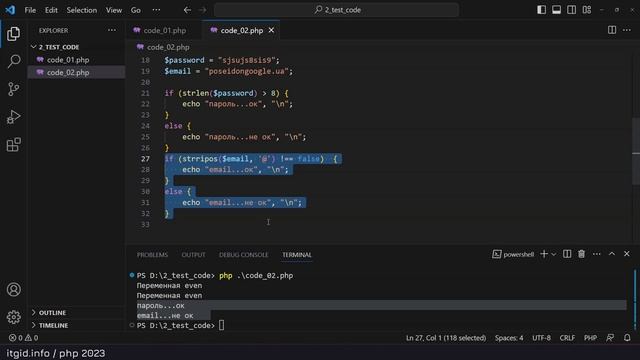Open Run and Debug view

[x=13, y=117]
